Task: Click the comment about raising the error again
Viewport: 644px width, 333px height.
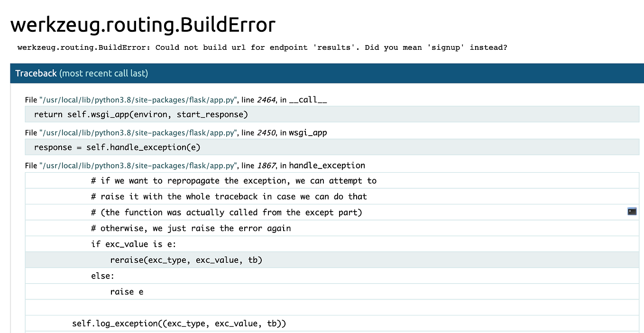Action: [x=190, y=228]
